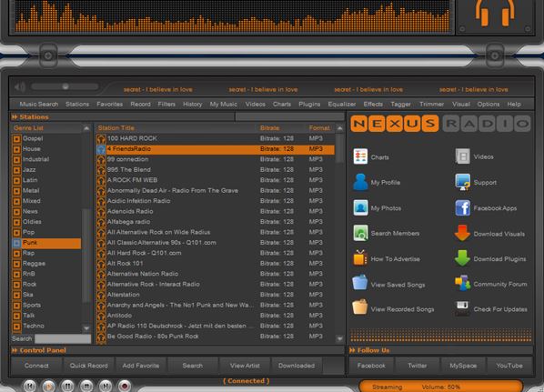
Task: Click View Artist button
Action: (245, 366)
